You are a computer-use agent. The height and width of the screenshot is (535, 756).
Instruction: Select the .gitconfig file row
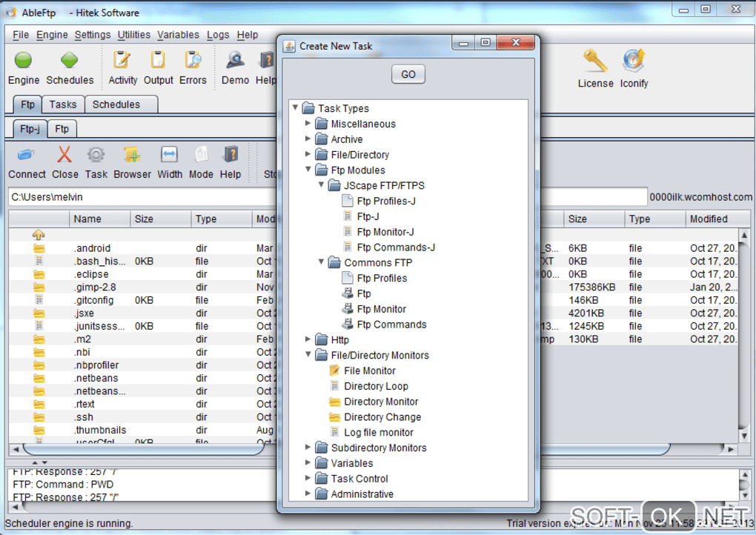[x=143, y=300]
